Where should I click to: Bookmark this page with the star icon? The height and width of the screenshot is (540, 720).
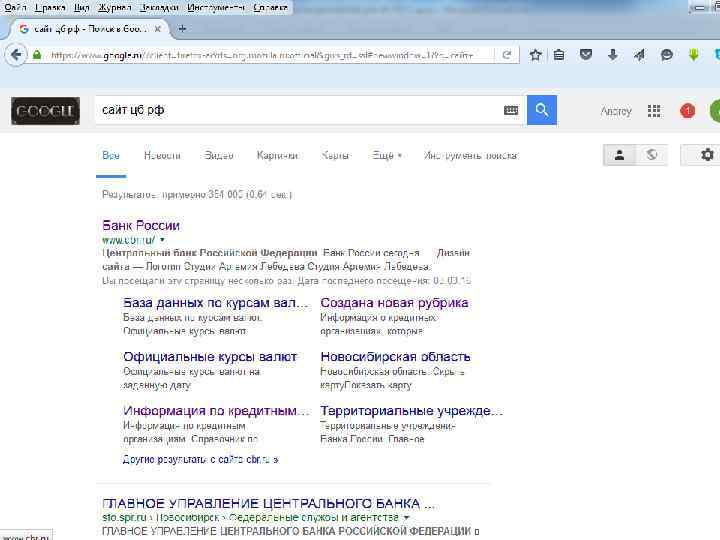pyautogui.click(x=535, y=56)
